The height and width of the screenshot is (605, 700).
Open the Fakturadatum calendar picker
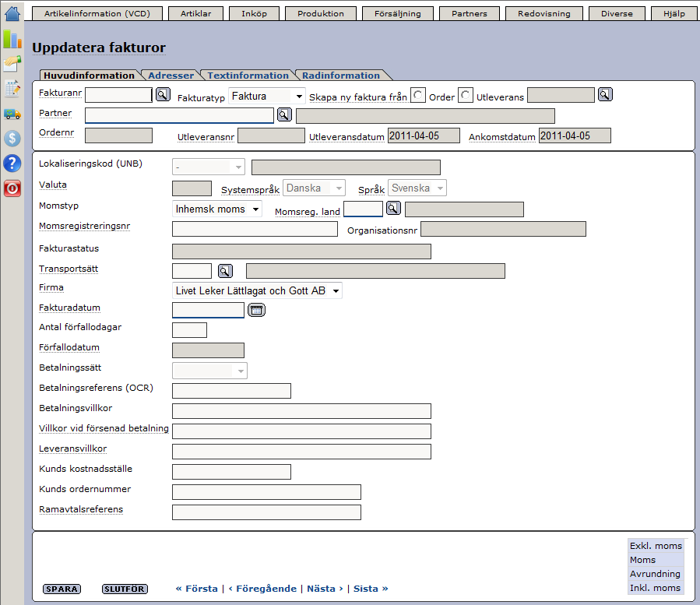(257, 310)
